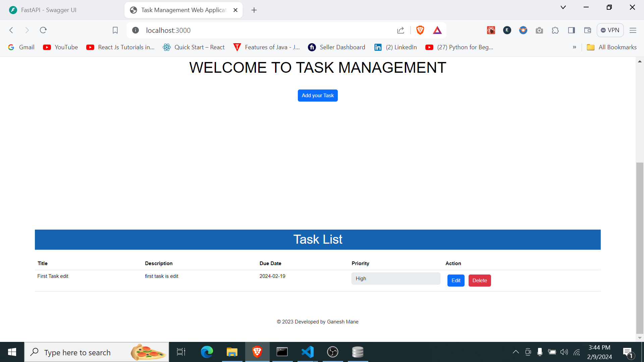The image size is (644, 362).
Task: Open All Bookmarks folder
Action: [611, 47]
